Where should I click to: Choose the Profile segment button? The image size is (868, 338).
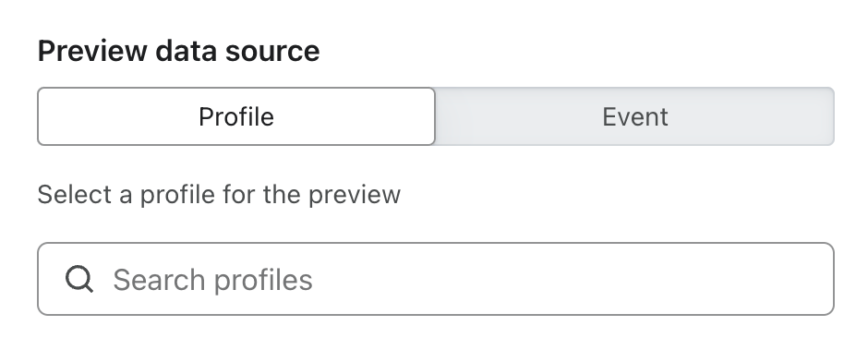236,116
